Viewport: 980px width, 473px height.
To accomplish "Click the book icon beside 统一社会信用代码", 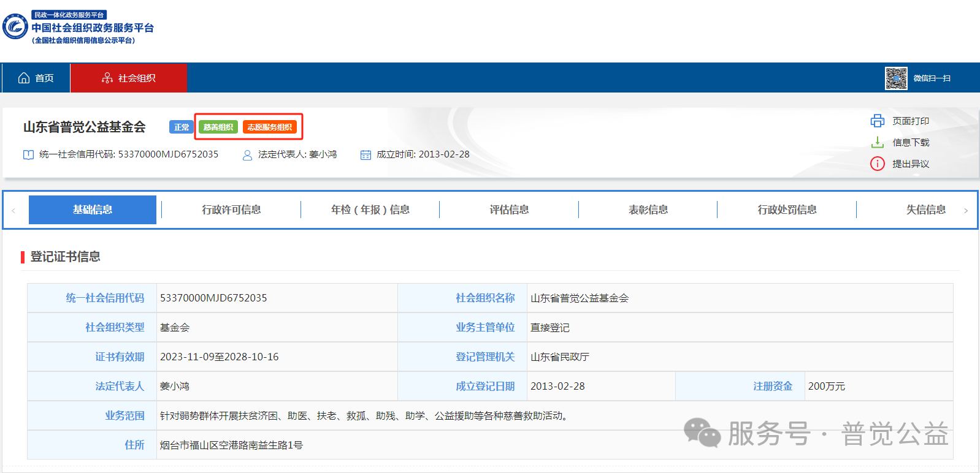I will (x=28, y=155).
